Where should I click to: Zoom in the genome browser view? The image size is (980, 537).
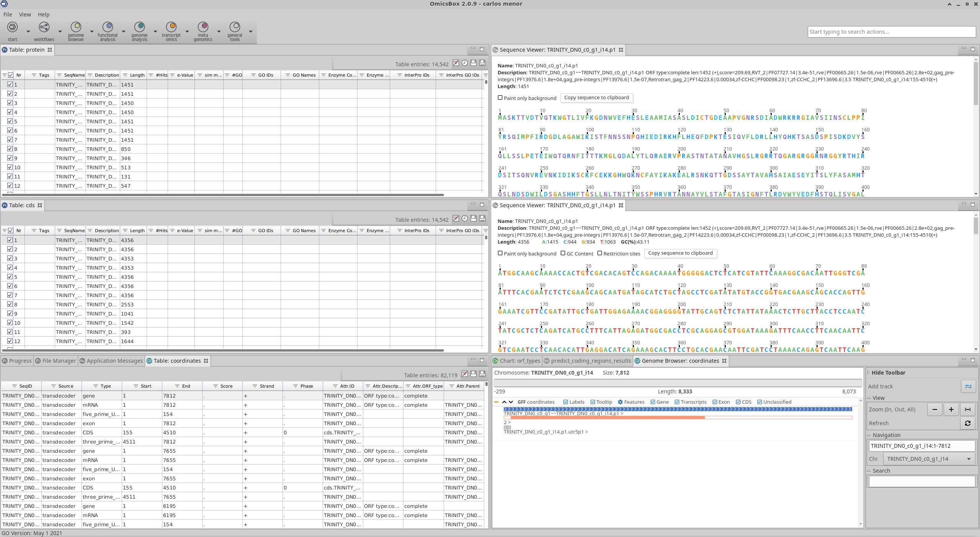(951, 409)
